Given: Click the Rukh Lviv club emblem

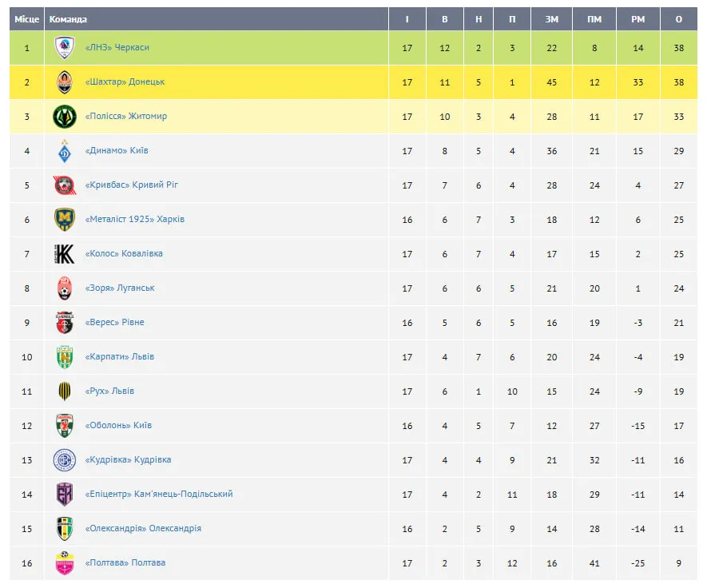Looking at the screenshot, I should coord(64,391).
